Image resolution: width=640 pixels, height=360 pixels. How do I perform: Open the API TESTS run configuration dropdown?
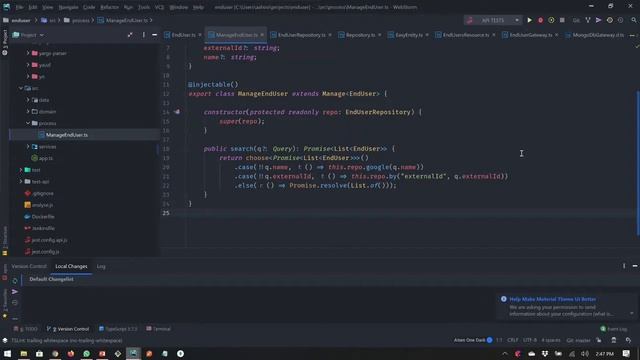493,20
